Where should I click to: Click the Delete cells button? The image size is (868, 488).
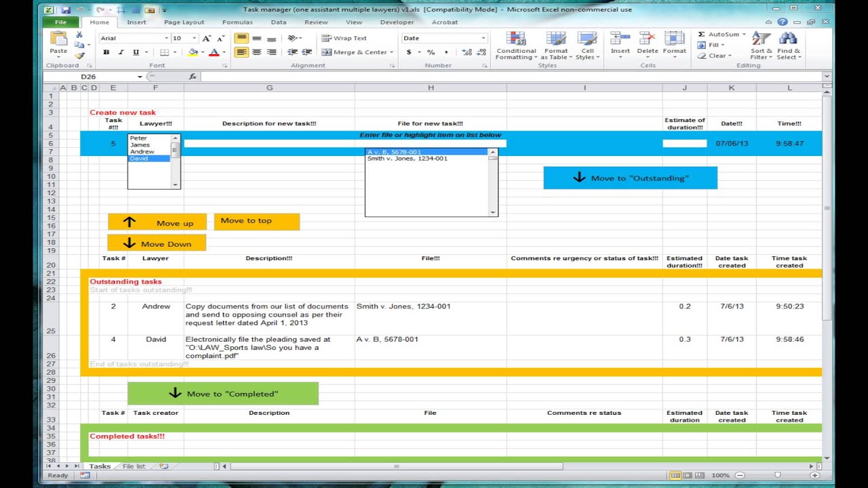648,46
